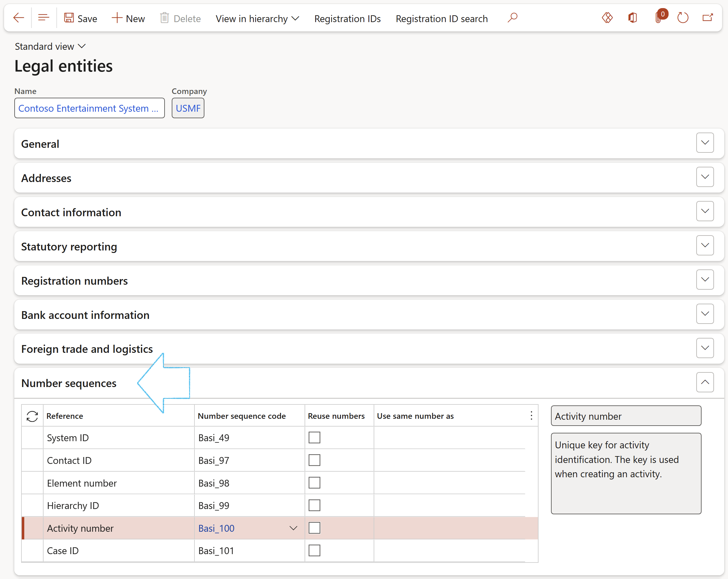Click the back arrow icon
Viewport: 728px width, 579px height.
click(x=19, y=17)
